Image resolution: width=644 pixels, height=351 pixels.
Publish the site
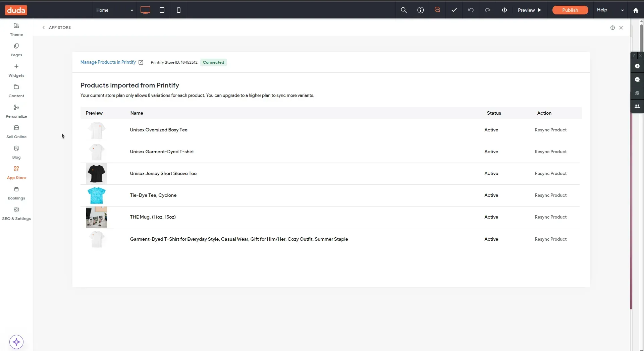coord(570,10)
